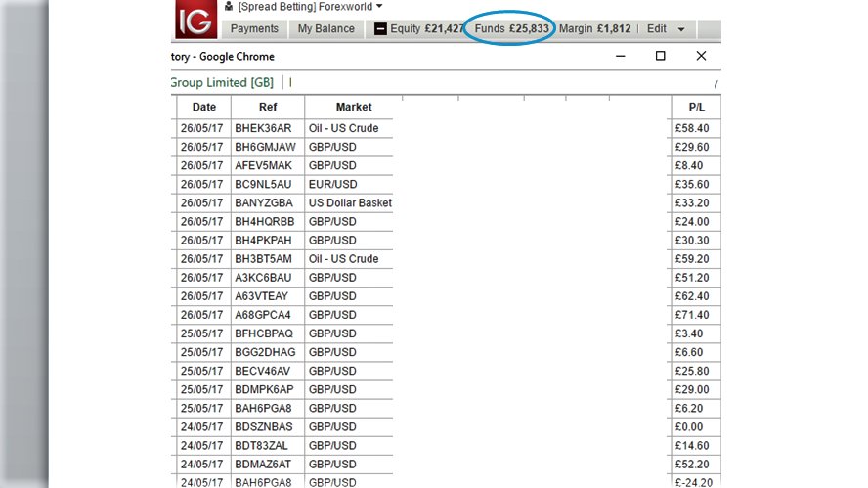Image resolution: width=868 pixels, height=488 pixels.
Task: Click the EUR/USD market cell
Action: click(x=332, y=185)
